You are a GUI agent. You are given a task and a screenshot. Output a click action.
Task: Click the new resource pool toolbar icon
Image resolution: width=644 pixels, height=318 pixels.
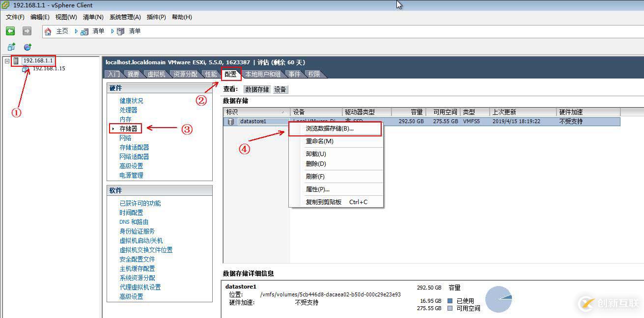click(x=28, y=47)
